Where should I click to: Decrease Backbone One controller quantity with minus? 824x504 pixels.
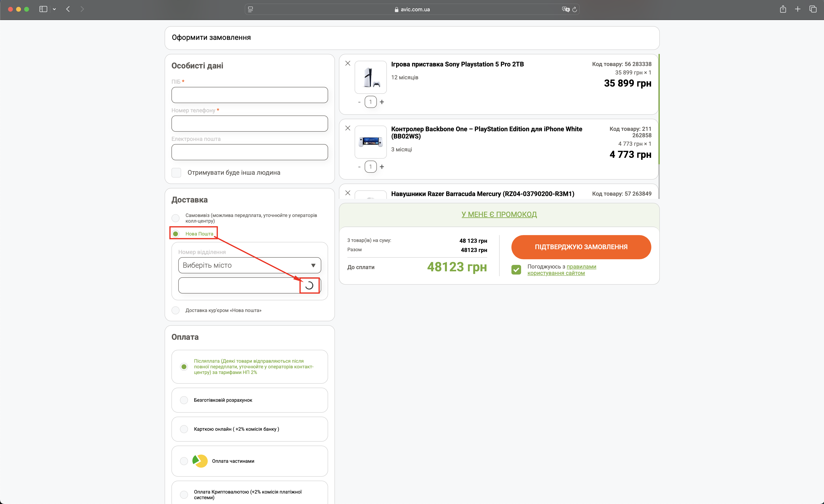click(359, 167)
